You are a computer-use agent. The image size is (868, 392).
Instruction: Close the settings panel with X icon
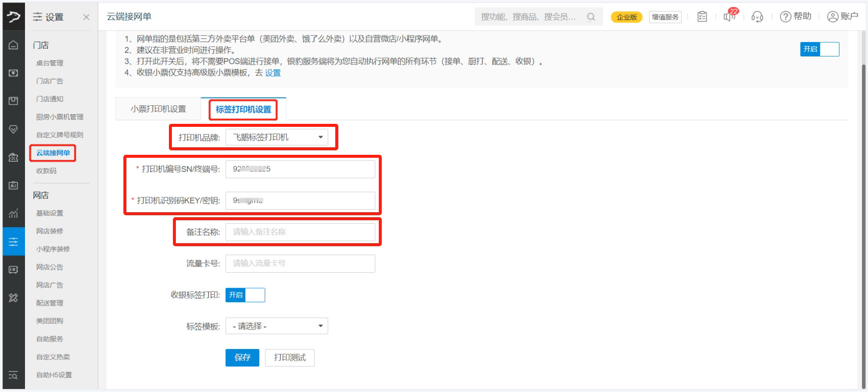(x=86, y=17)
